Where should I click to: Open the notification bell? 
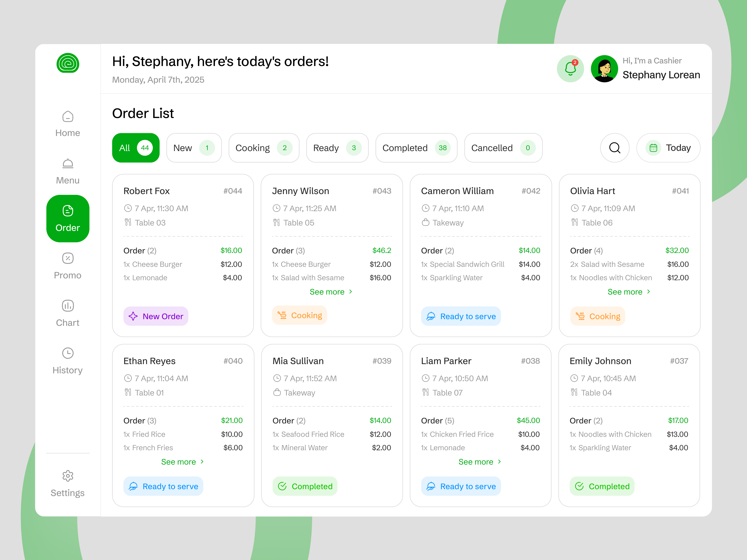tap(570, 69)
